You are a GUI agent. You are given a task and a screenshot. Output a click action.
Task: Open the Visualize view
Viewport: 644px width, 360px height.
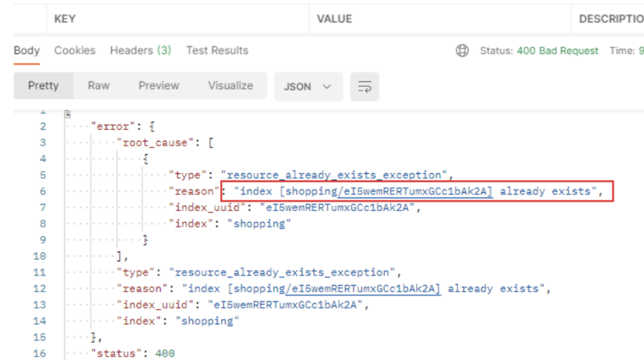[x=230, y=86]
